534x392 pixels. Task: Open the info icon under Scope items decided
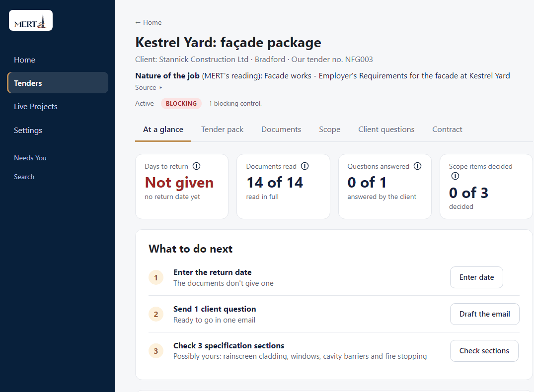(455, 176)
